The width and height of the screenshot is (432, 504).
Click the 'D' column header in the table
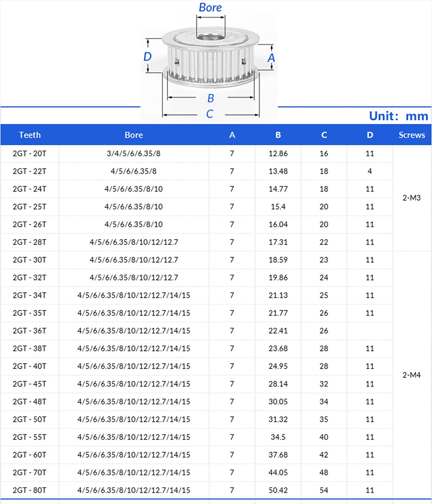pyautogui.click(x=370, y=135)
